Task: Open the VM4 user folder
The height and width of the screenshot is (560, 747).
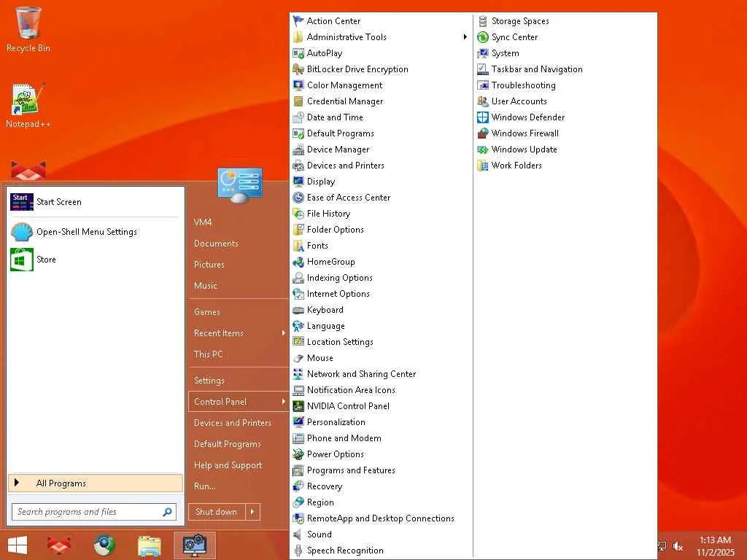Action: tap(203, 222)
